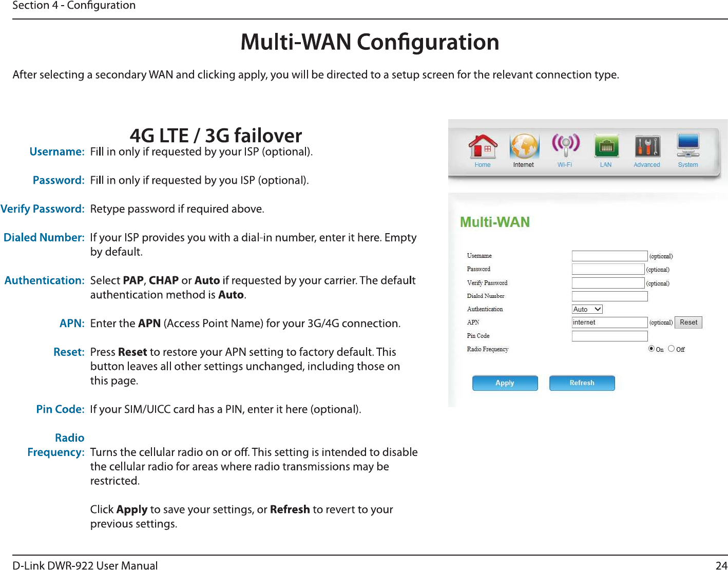Image resolution: width=728 pixels, height=570 pixels.
Task: Go to the System navigation label
Action: 688,165
